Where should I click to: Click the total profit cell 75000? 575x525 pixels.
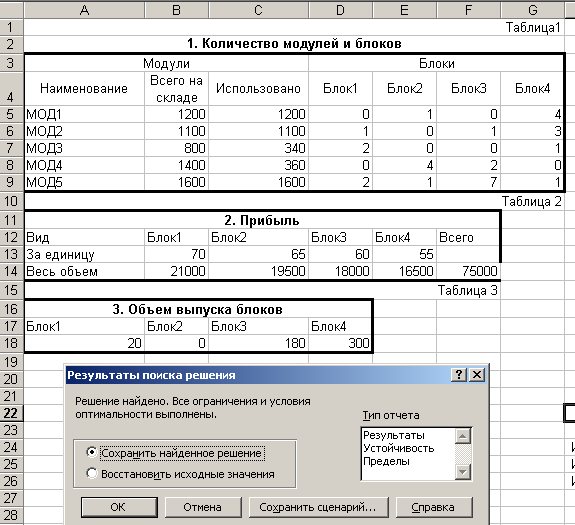point(468,271)
